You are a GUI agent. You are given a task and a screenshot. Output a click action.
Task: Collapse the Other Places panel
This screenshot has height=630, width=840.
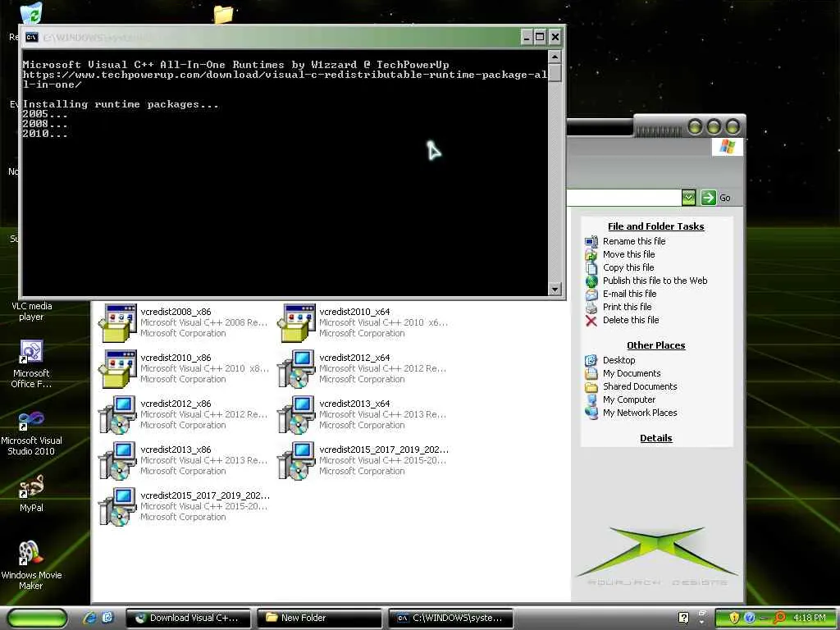[x=655, y=345]
